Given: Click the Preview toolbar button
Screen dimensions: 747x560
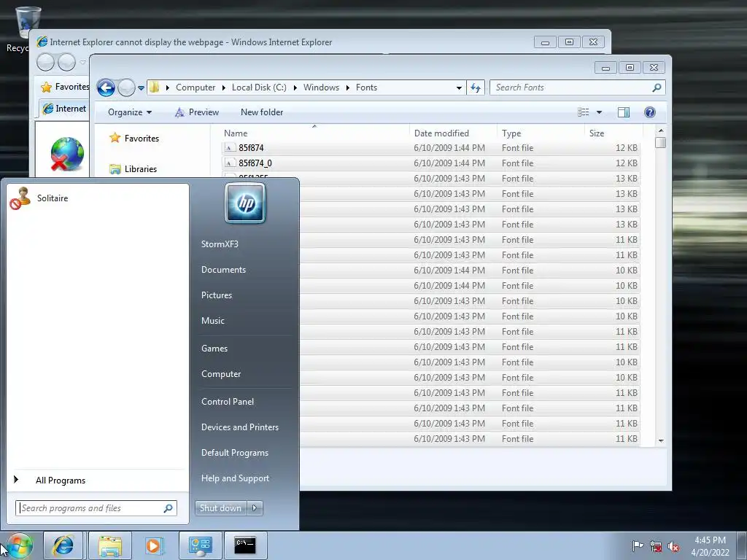Looking at the screenshot, I should point(197,112).
